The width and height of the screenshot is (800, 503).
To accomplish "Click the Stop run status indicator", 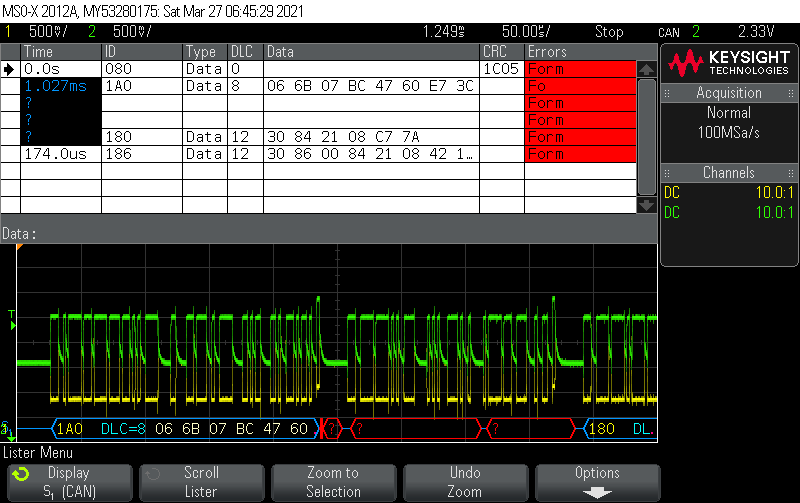I will tap(609, 32).
